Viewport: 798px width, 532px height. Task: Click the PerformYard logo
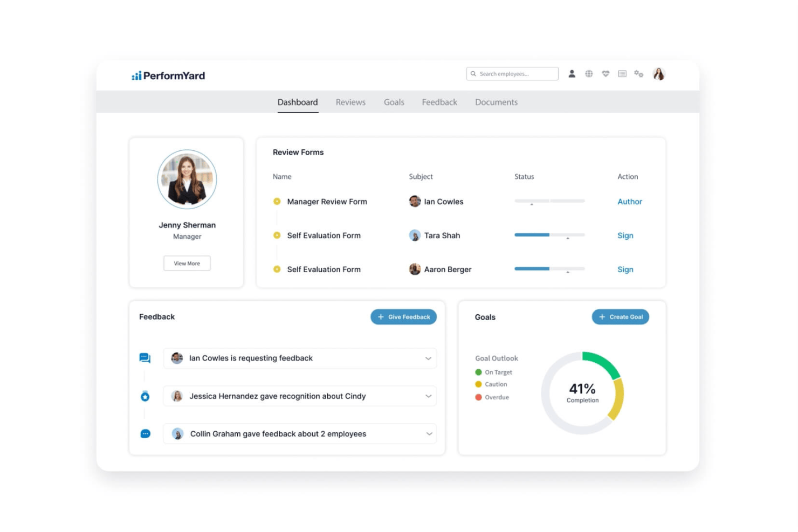coord(168,75)
